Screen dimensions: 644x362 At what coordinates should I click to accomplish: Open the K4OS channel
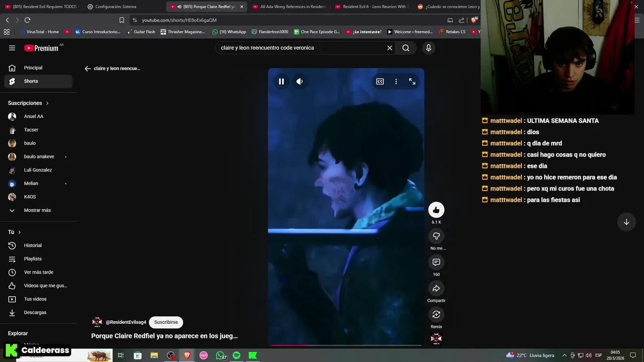[x=38, y=197]
